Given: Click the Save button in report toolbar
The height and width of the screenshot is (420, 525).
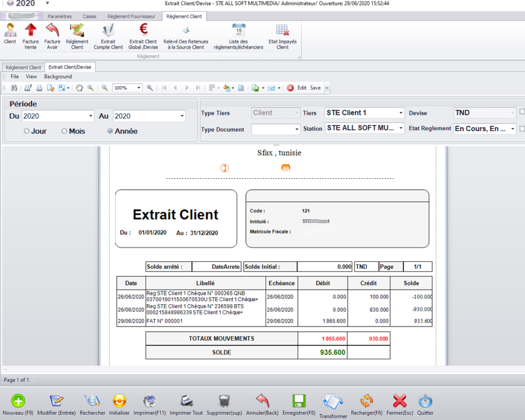Looking at the screenshot, I should pos(315,88).
